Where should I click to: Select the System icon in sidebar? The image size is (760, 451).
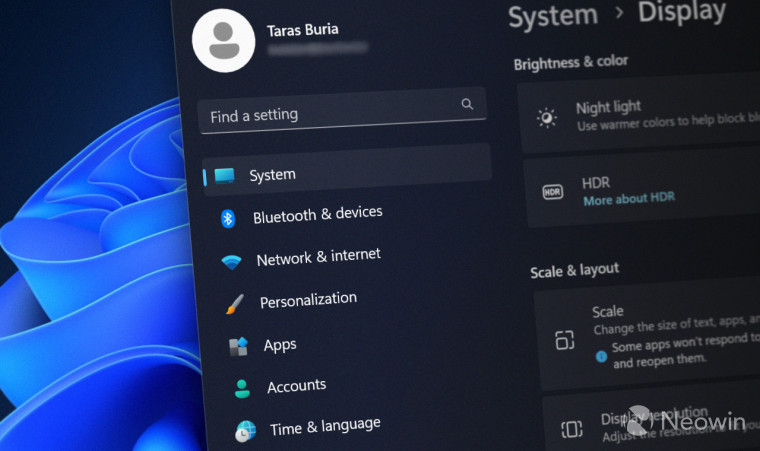coord(225,176)
